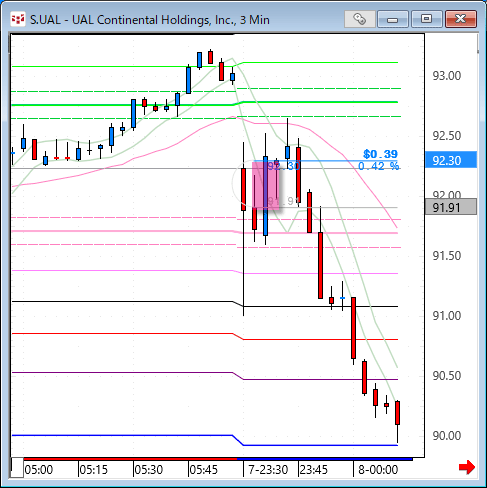The image size is (487, 488).
Task: Click the $0.39 measurement label
Action: (380, 154)
